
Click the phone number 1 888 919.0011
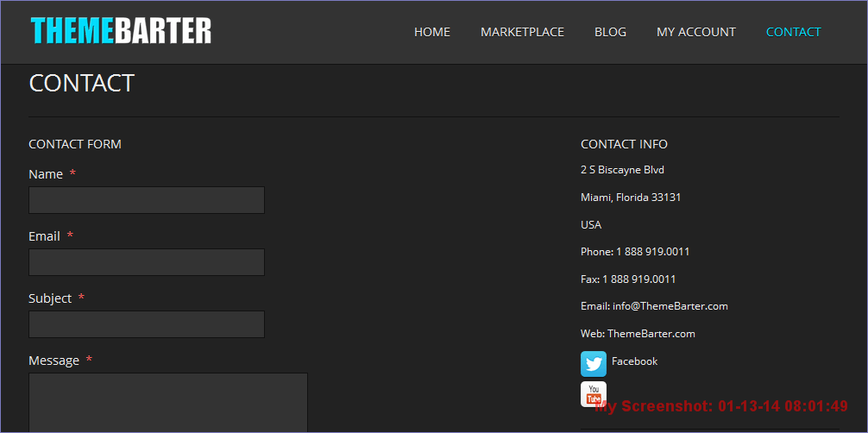[x=652, y=251]
